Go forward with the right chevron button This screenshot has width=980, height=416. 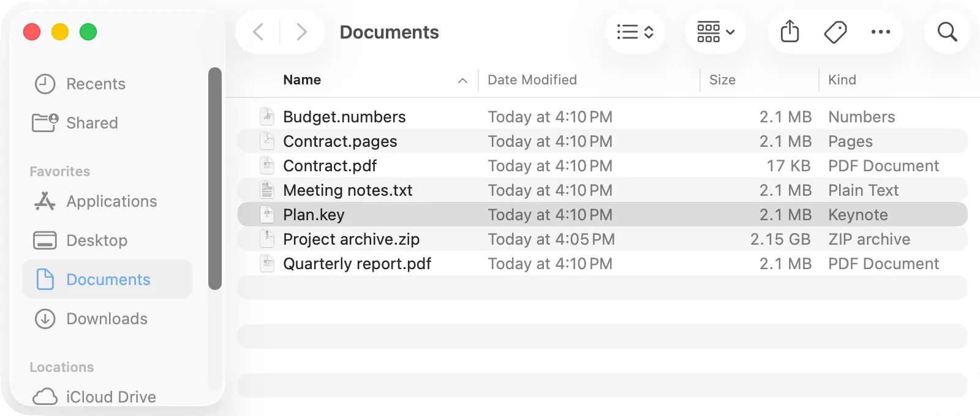coord(301,32)
